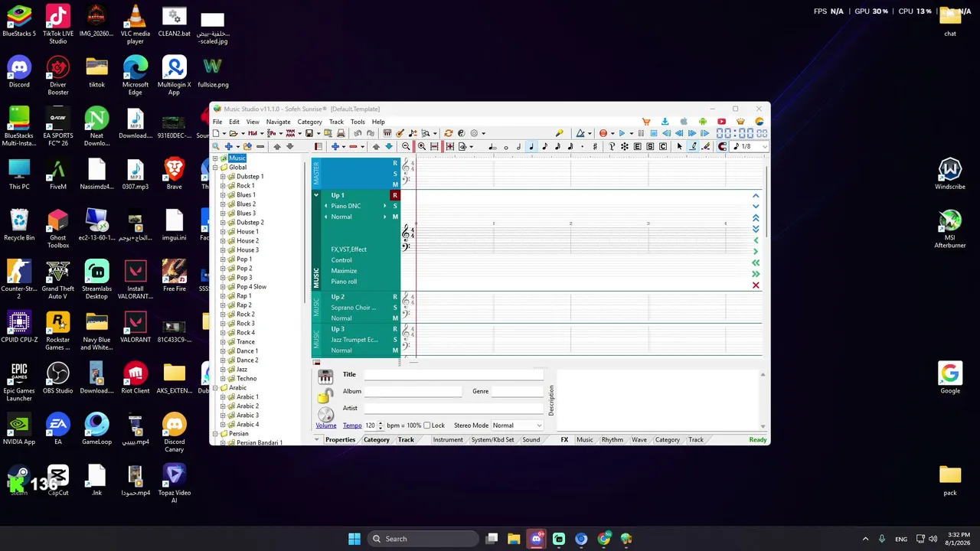
Task: Choose the arrow pointer tool
Action: pyautogui.click(x=680, y=146)
